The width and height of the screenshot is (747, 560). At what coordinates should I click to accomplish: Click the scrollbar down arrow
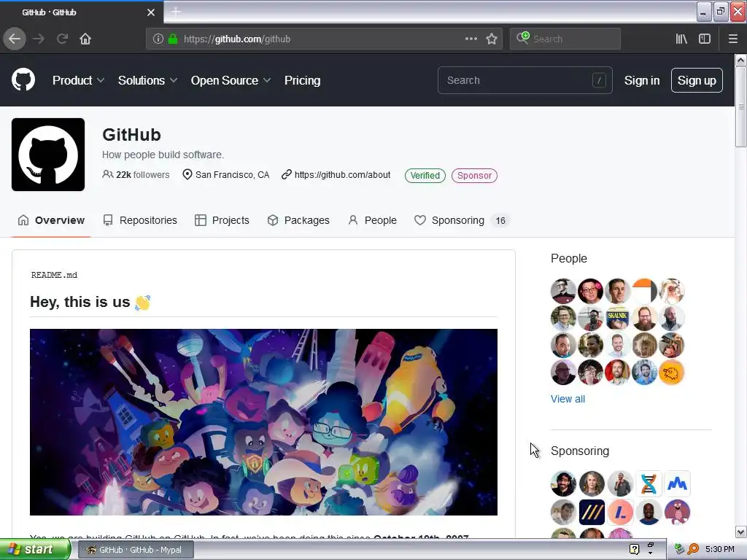(x=740, y=532)
